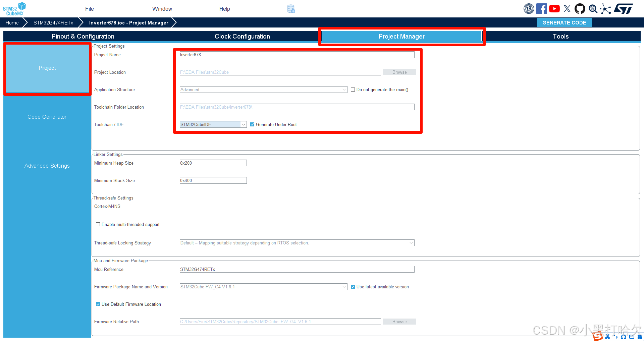Click Inverter678.ioc - Project Manager breadcrumb
The image size is (644, 341).
(x=129, y=22)
